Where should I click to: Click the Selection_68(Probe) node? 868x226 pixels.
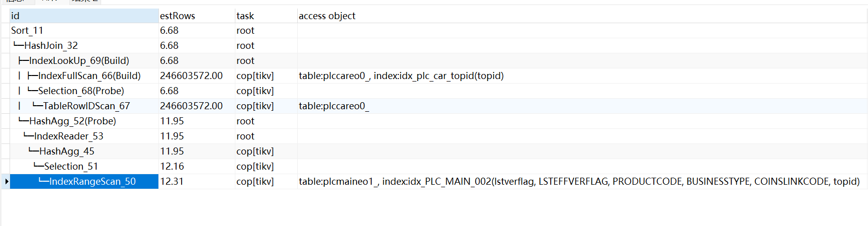click(x=81, y=91)
